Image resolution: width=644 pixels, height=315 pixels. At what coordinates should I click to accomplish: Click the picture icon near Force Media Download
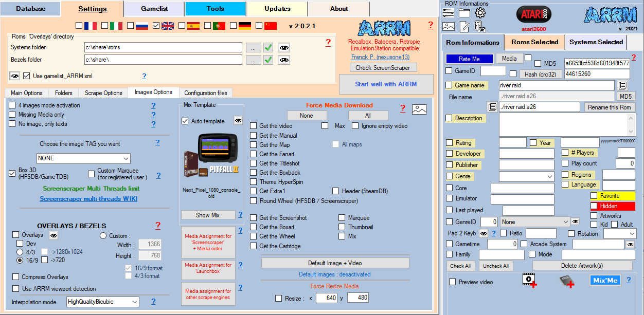click(420, 109)
